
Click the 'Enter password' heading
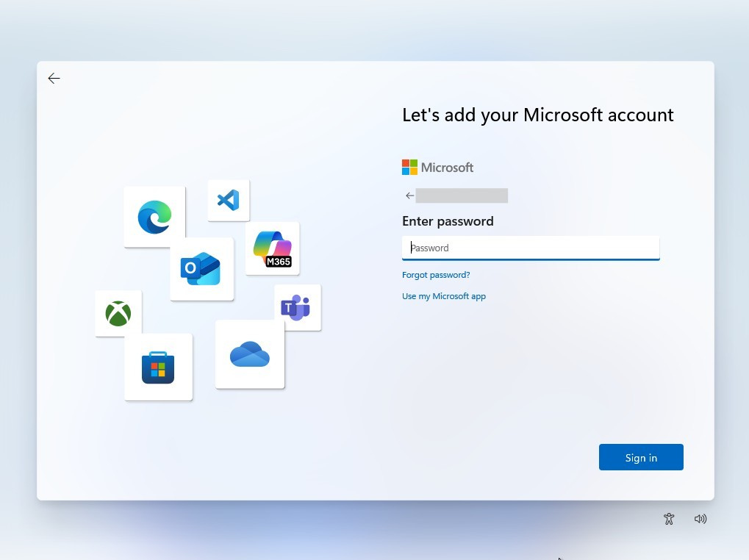coord(448,221)
